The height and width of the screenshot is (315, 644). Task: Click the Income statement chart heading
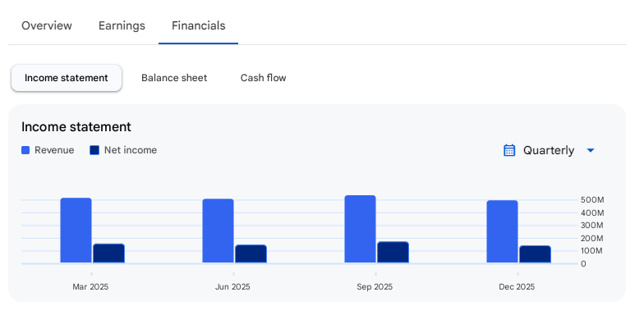coord(76,127)
